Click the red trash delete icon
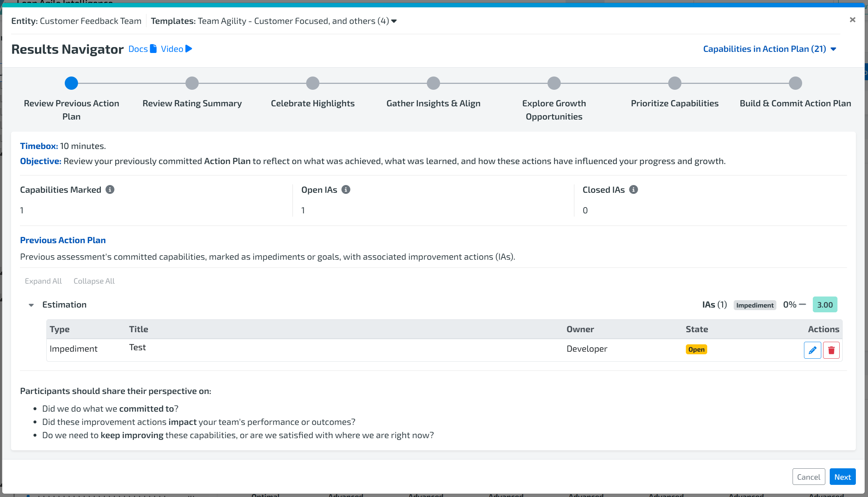Image resolution: width=868 pixels, height=497 pixels. 831,350
